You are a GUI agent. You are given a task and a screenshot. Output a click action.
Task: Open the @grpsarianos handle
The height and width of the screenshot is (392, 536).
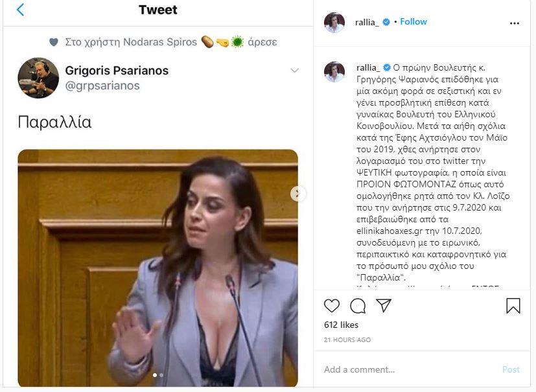coord(102,86)
